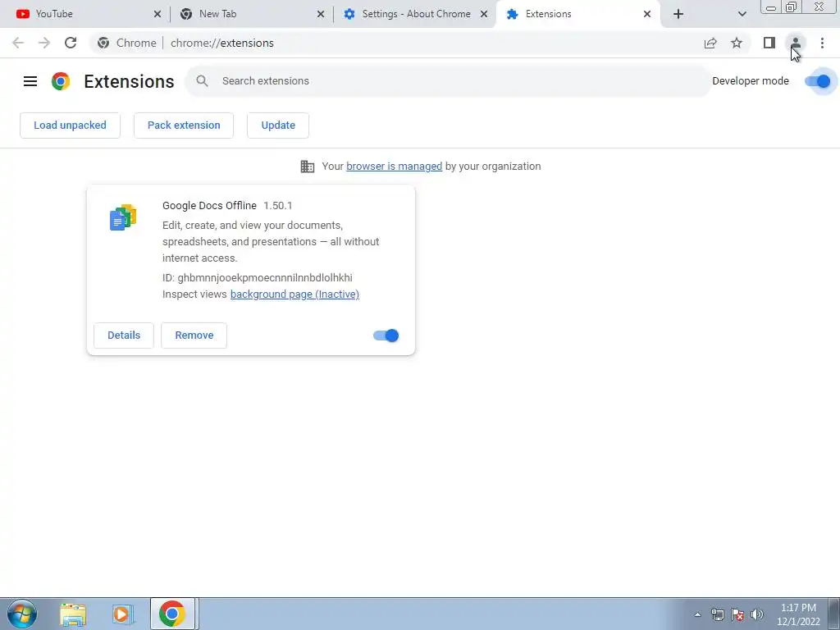840x630 pixels.
Task: Expand the tab search dropdown arrow
Action: [742, 14]
